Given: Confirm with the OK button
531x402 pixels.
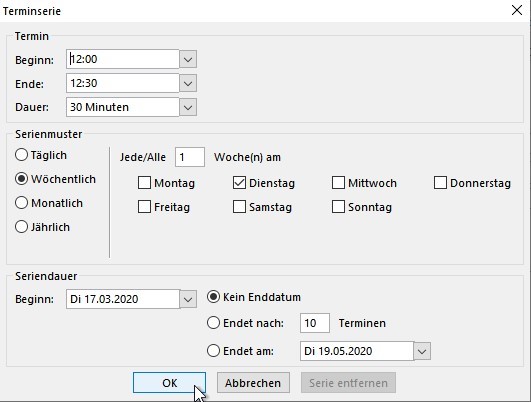Looking at the screenshot, I should (169, 383).
